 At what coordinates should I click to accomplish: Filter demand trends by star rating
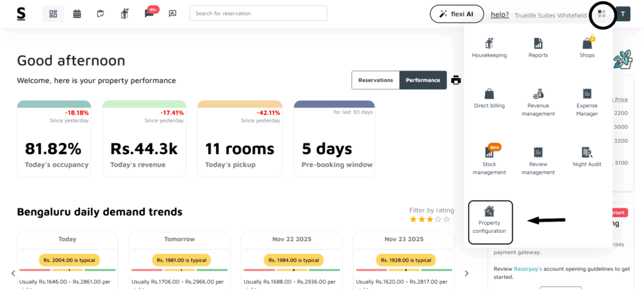(430, 219)
